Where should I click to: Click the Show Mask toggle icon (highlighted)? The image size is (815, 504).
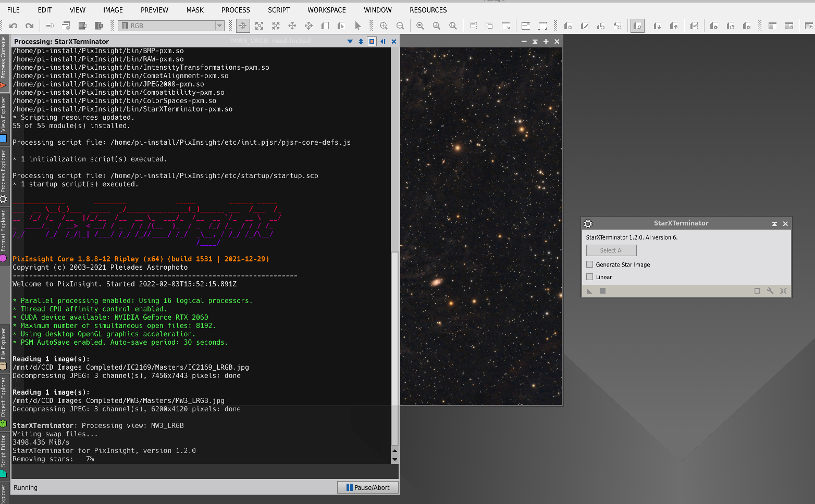tap(637, 26)
